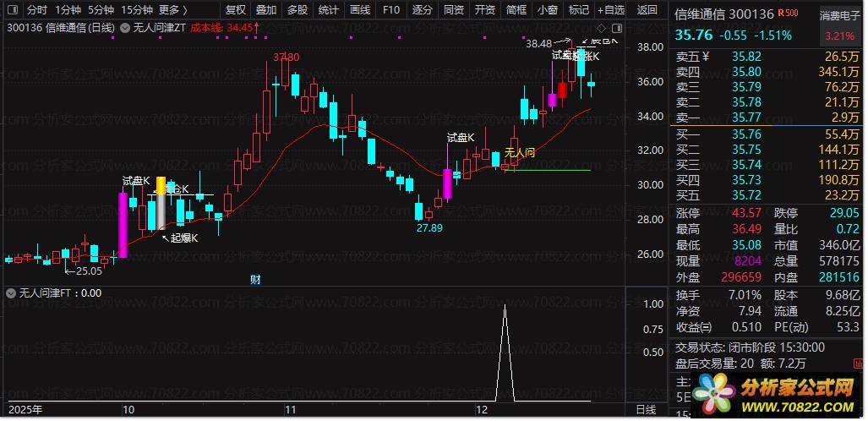
Task: Toggle the right panel icon beside the diamond
Action: pos(617,28)
